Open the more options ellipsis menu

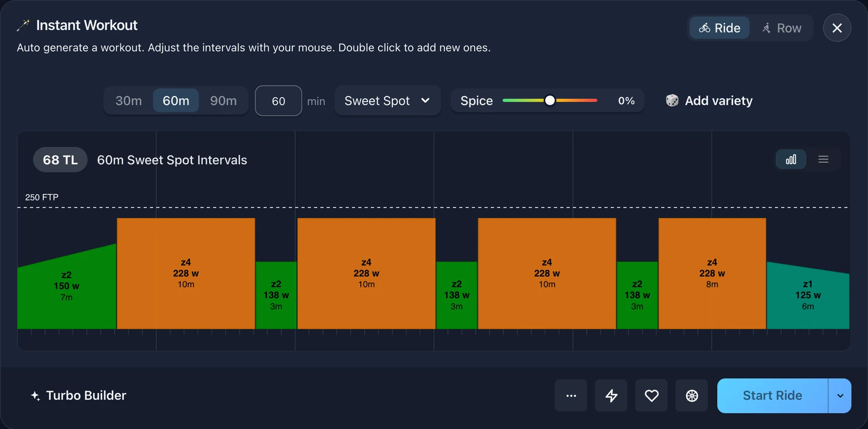click(x=571, y=396)
